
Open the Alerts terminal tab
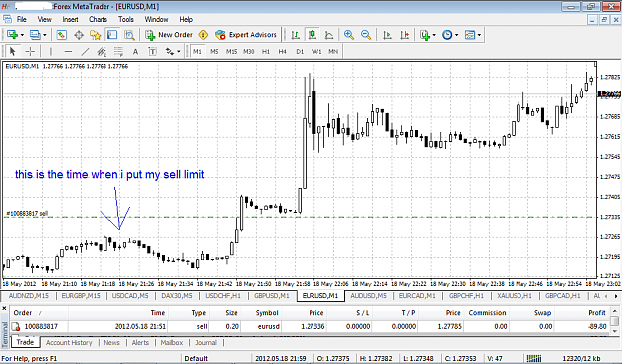140,342
